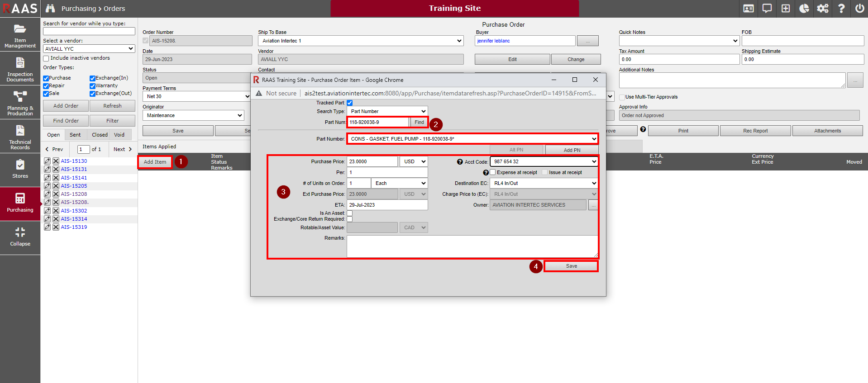Image resolution: width=868 pixels, height=383 pixels.
Task: Click the settings gears icon
Action: 822,9
